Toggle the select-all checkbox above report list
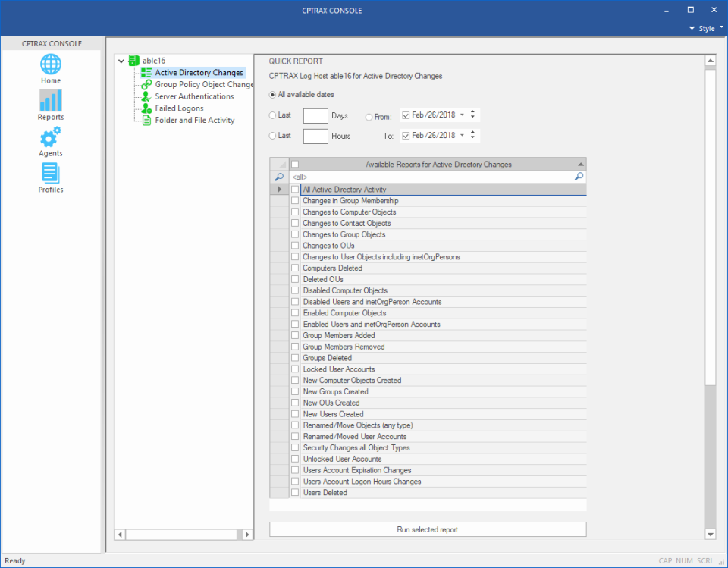The width and height of the screenshot is (728, 568). 294,163
